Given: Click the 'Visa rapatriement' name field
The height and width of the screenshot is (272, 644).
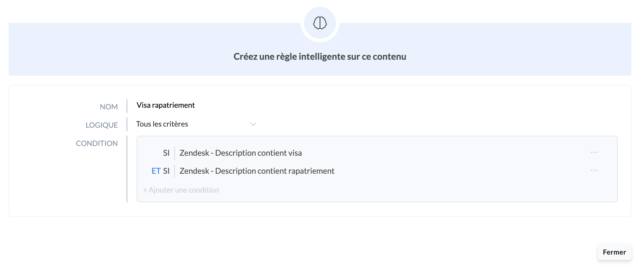Looking at the screenshot, I should click(165, 105).
